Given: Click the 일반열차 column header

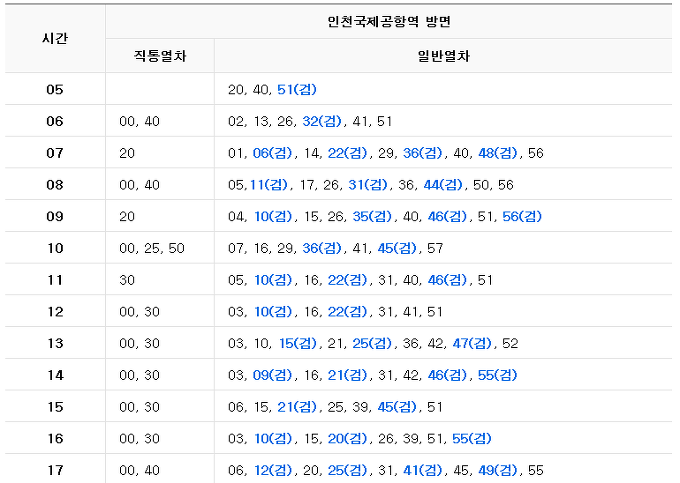Looking at the screenshot, I should click(x=443, y=56).
